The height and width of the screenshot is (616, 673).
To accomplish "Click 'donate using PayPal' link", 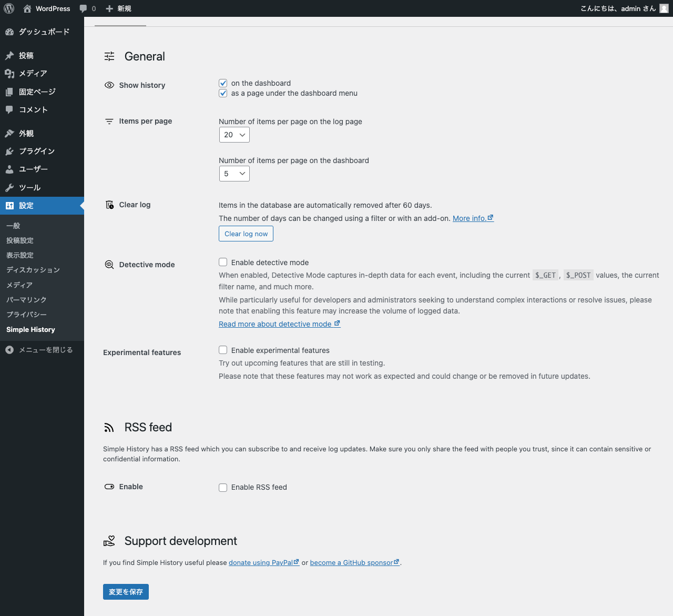I will coord(264,562).
